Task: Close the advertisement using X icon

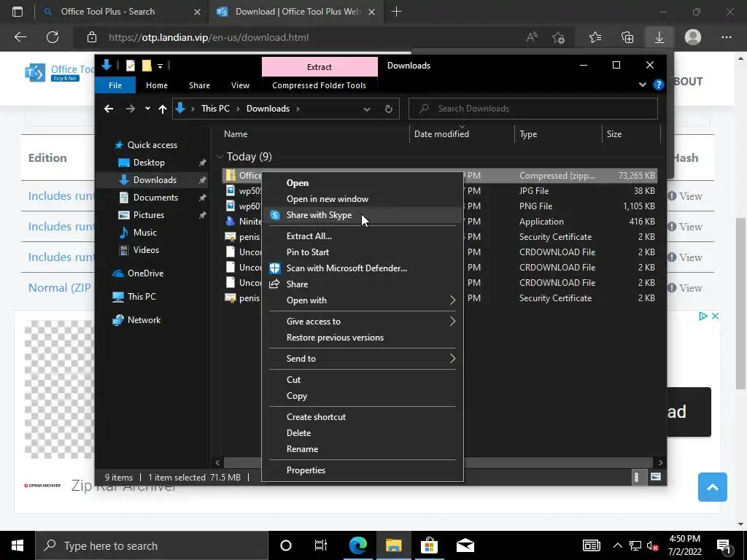Action: [715, 316]
